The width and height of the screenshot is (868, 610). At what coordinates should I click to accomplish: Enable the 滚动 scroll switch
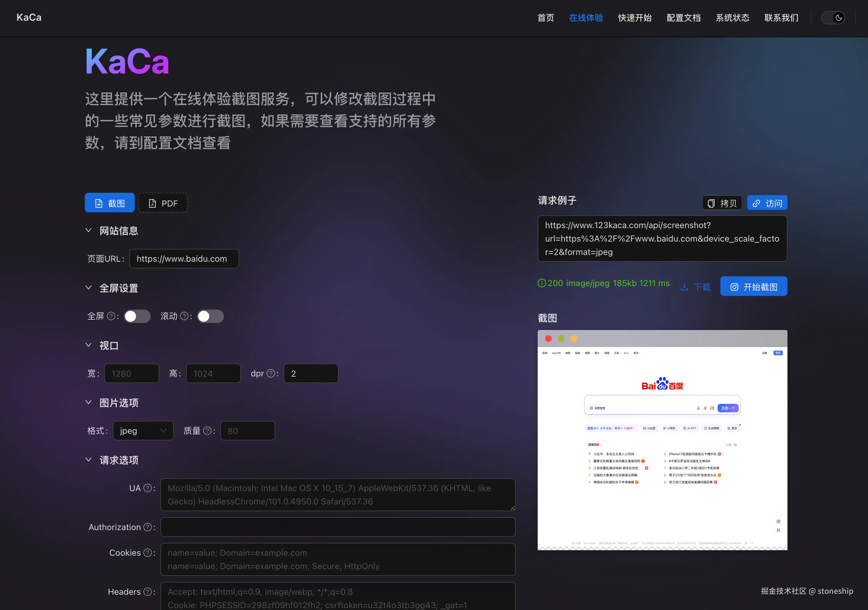[210, 316]
